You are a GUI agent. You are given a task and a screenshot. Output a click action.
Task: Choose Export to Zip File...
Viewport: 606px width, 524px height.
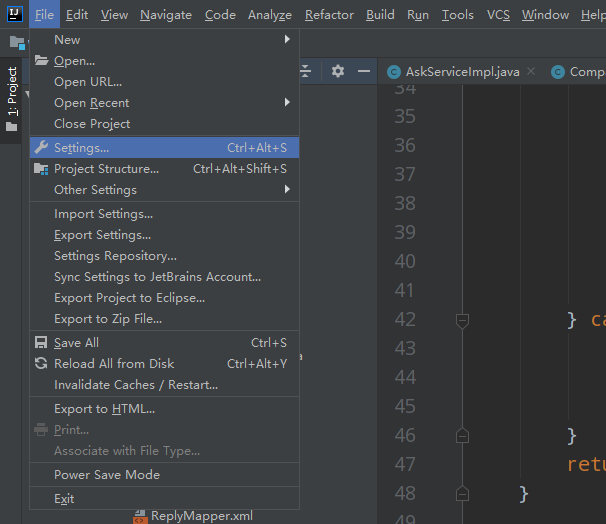click(x=164, y=318)
